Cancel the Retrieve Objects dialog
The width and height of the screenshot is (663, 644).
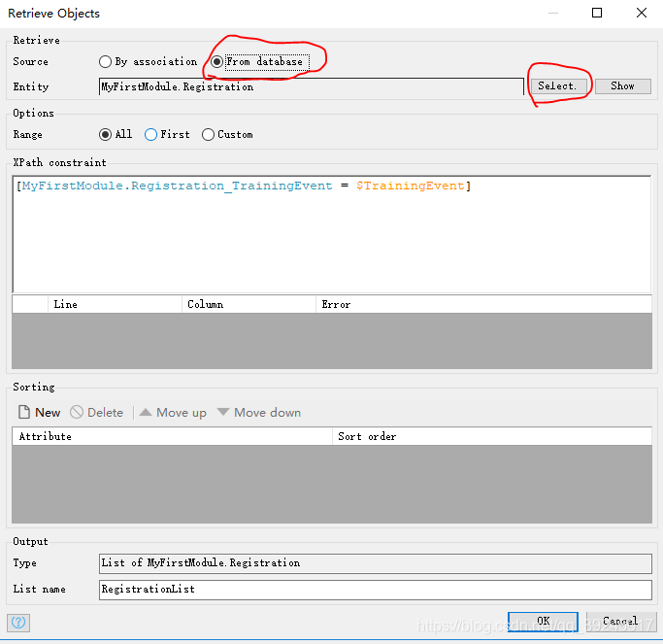coord(619,621)
